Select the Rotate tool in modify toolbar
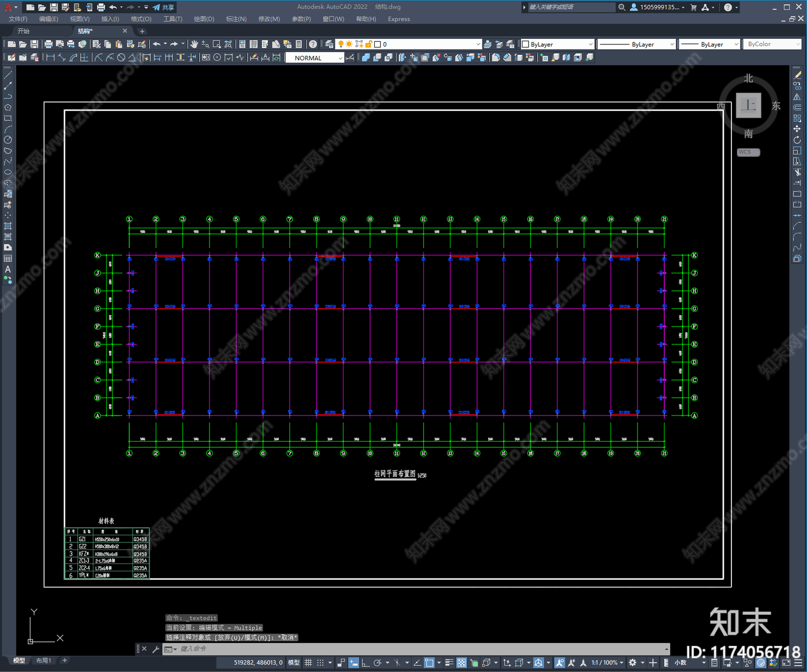Viewport: 807px width, 672px height. (x=797, y=140)
